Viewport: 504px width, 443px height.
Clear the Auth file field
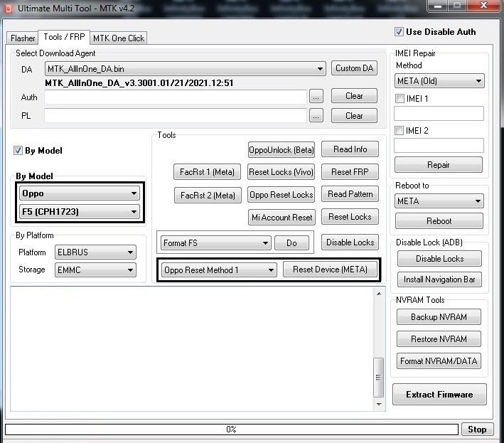click(354, 96)
